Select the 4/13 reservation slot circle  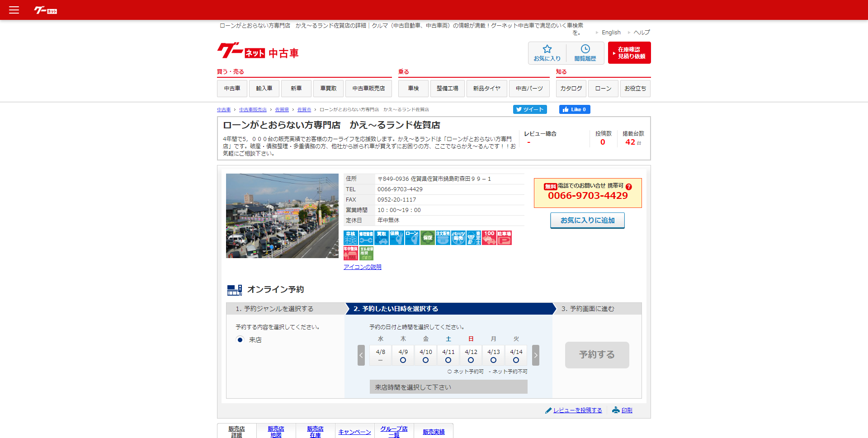[x=493, y=360]
